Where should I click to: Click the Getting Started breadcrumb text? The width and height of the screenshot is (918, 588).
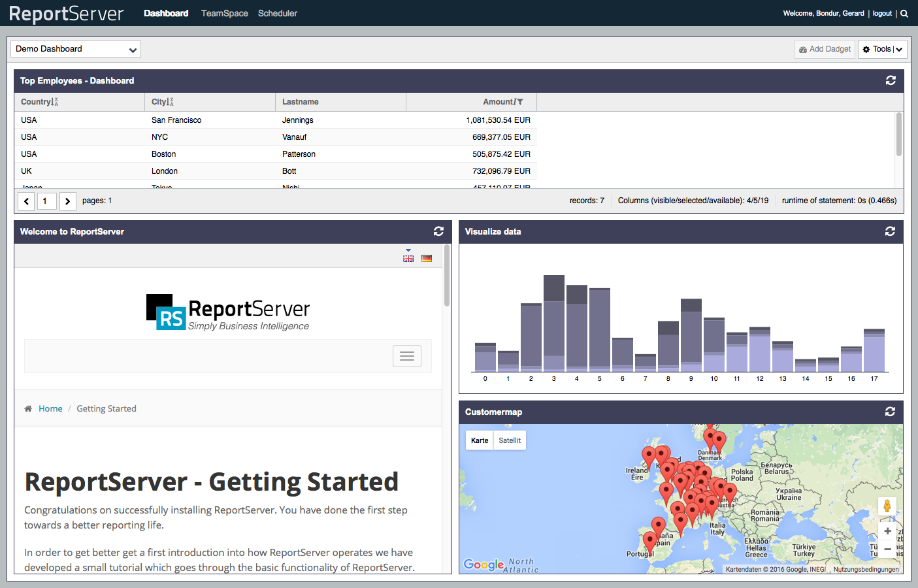pyautogui.click(x=107, y=409)
